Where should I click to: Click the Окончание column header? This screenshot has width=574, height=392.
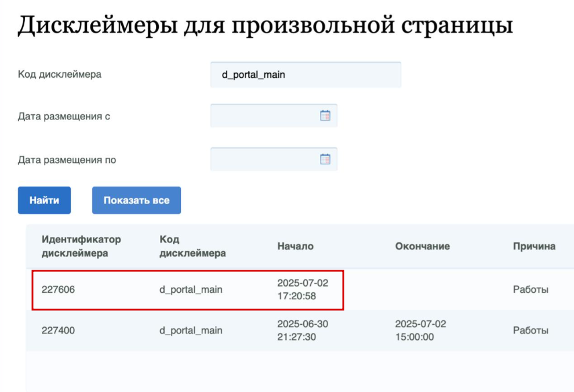click(x=423, y=246)
